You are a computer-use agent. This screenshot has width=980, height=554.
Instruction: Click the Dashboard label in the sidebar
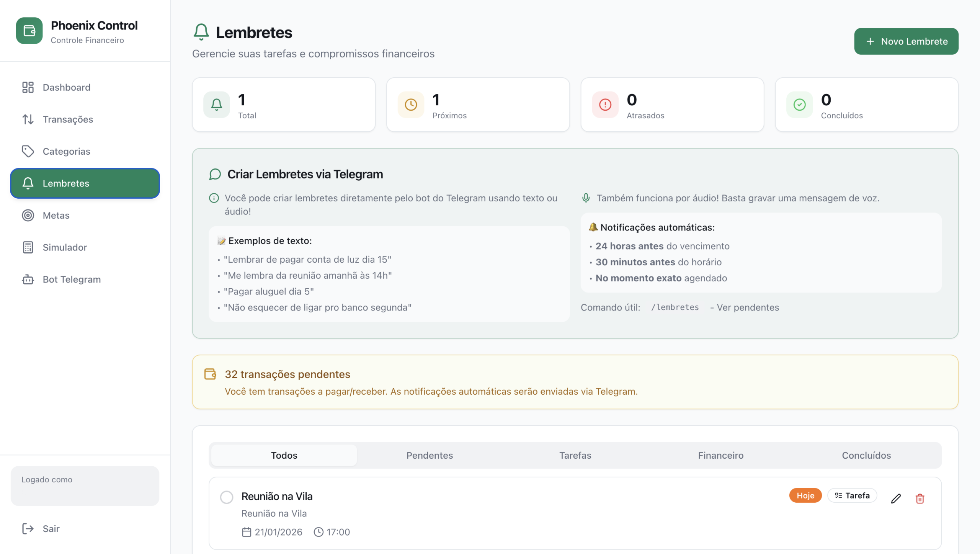[x=67, y=87]
